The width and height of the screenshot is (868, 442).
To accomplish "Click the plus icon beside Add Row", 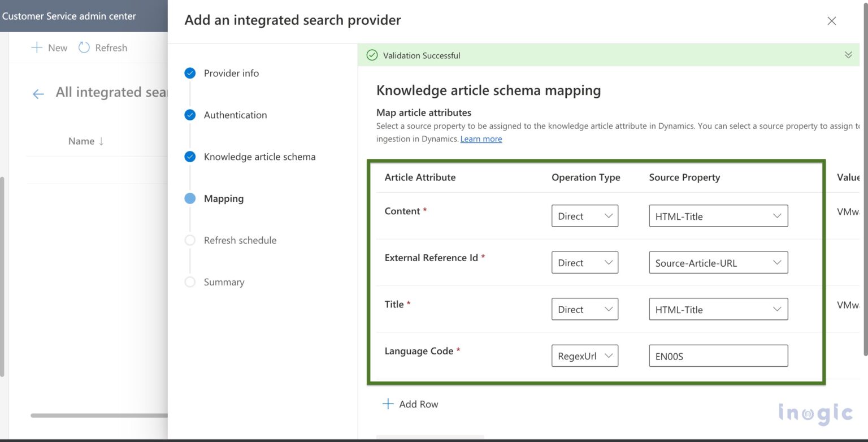I will click(388, 404).
